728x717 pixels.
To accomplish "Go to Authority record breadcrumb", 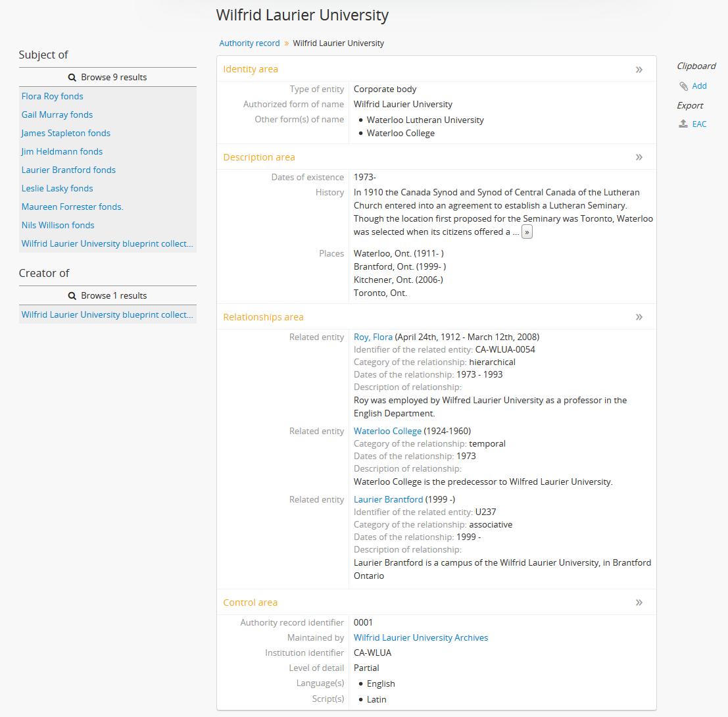I will click(x=249, y=43).
